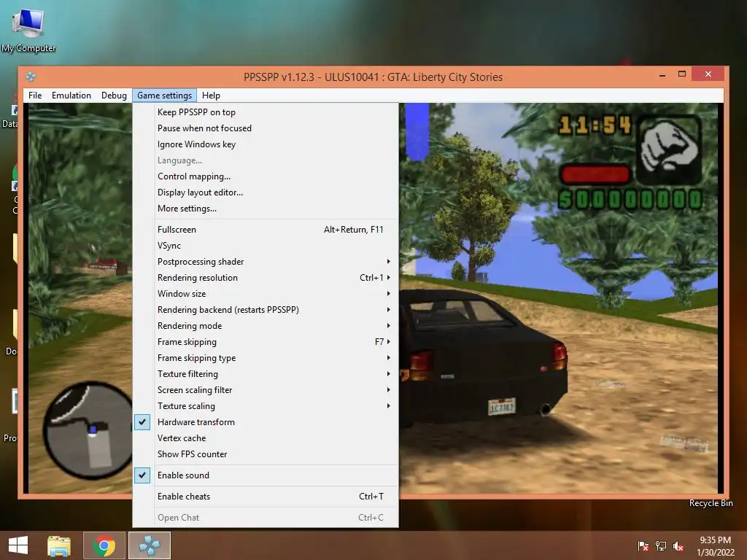Toggle Enable sound option
This screenshot has width=747, height=560.
coord(266,475)
